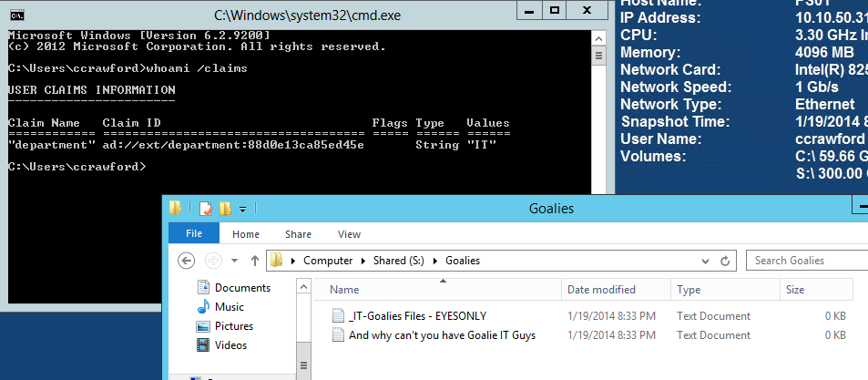Viewport: 868px width, 380px height.
Task: Open the Documents library
Action: coord(241,288)
